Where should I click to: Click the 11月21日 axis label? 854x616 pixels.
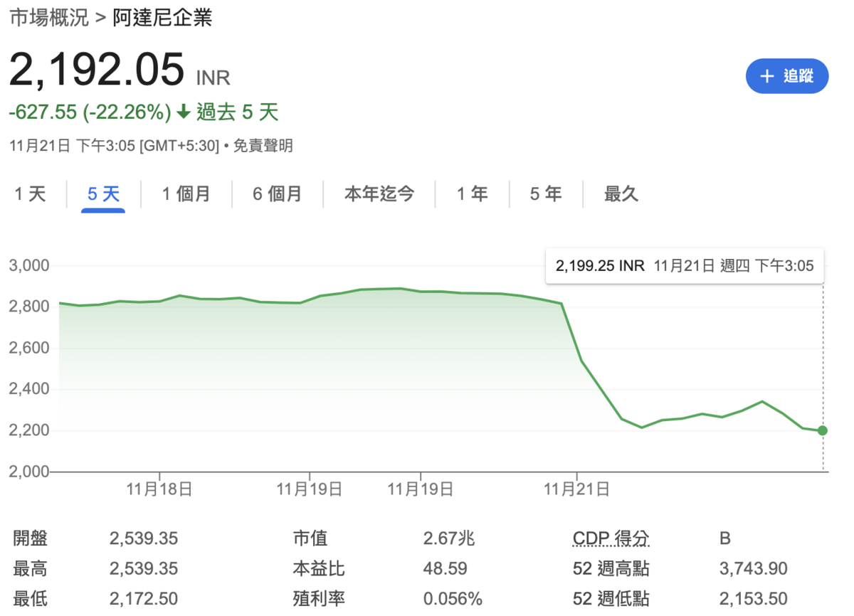coord(576,489)
